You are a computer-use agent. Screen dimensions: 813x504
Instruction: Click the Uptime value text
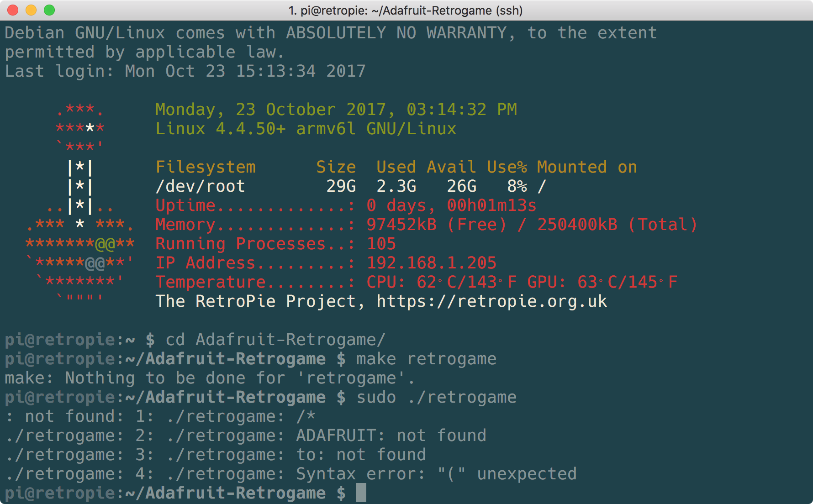click(x=452, y=205)
